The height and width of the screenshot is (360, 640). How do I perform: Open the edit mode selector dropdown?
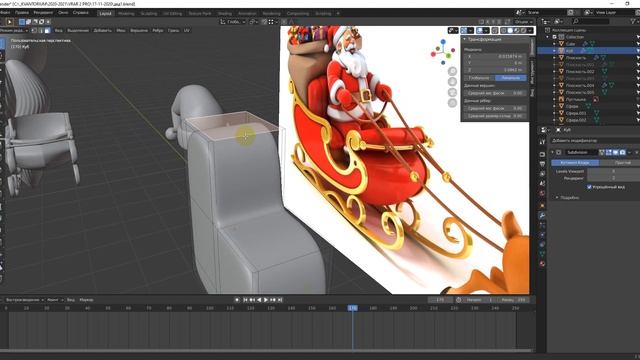pos(14,31)
